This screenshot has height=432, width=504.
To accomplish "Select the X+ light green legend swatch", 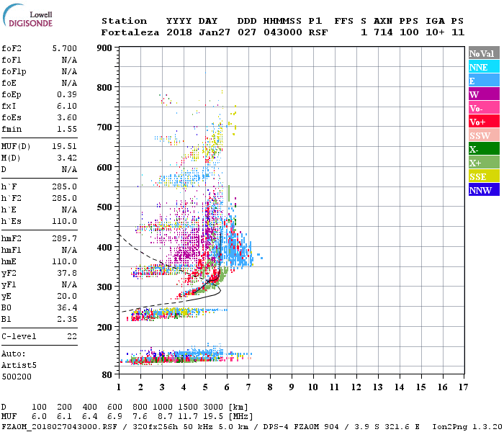I will coord(484,163).
